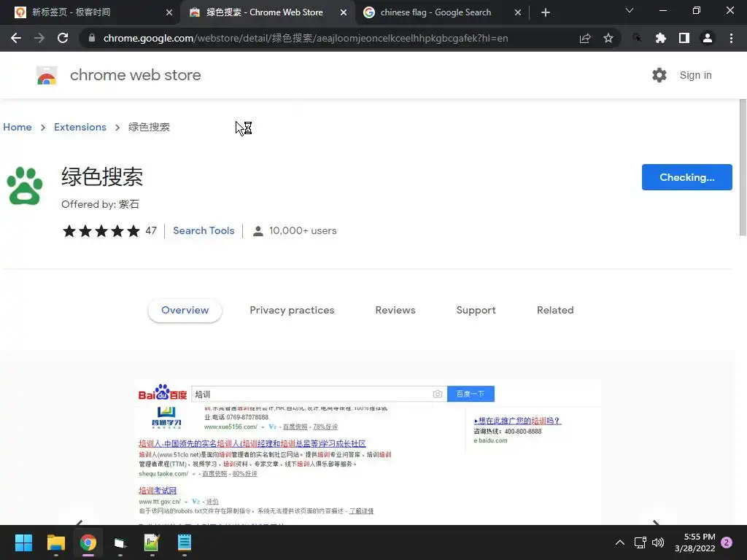Open the web store settings gear
The image size is (747, 560).
click(659, 75)
